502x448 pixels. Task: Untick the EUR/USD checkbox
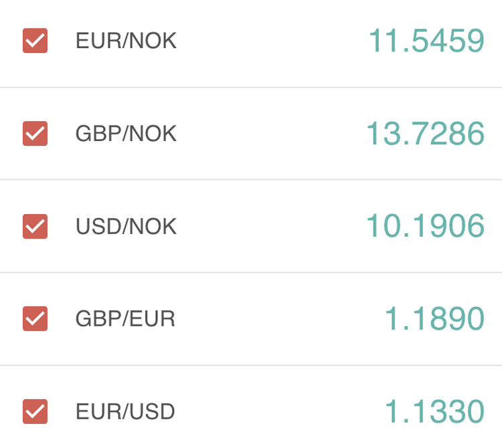[35, 411]
